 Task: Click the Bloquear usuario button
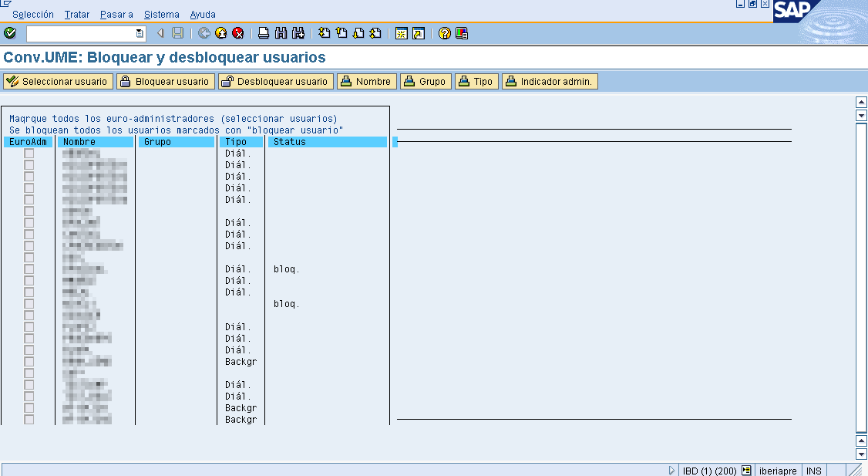(166, 82)
